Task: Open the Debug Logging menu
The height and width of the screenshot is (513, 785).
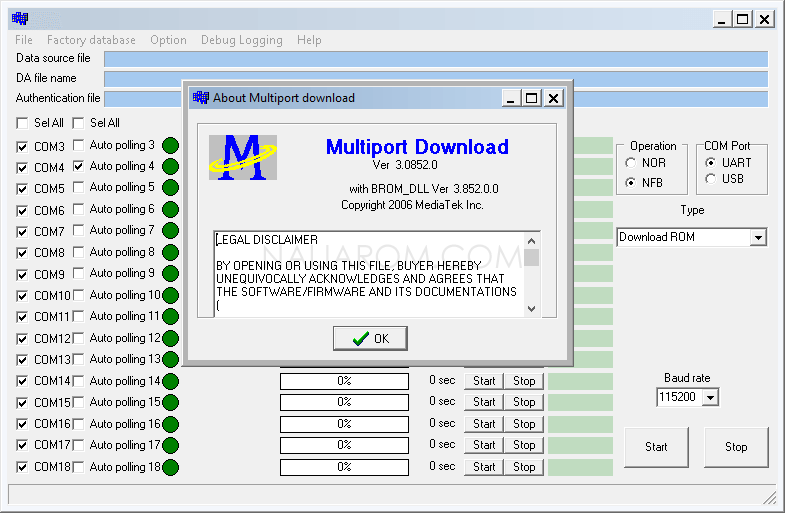Action: [242, 40]
